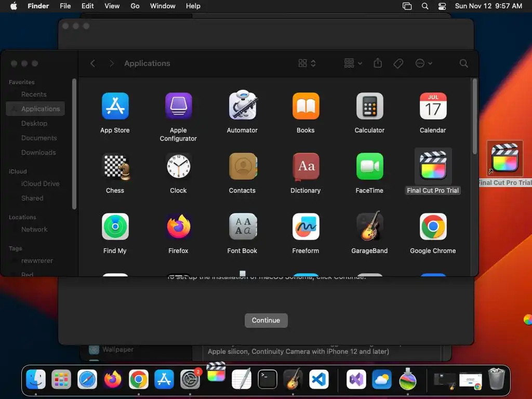Screen dimensions: 532x399
Task: Select Firefox in the Applications folder
Action: [179, 227]
